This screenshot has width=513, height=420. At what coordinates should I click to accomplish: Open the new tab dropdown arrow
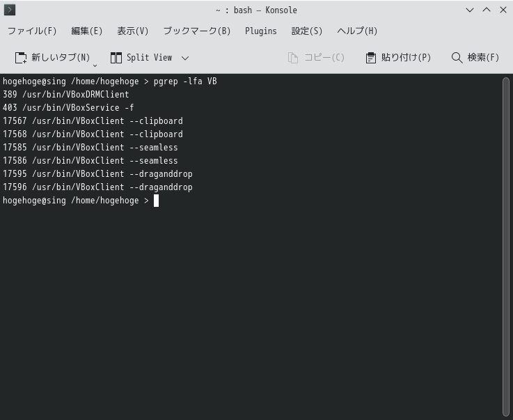pyautogui.click(x=95, y=65)
